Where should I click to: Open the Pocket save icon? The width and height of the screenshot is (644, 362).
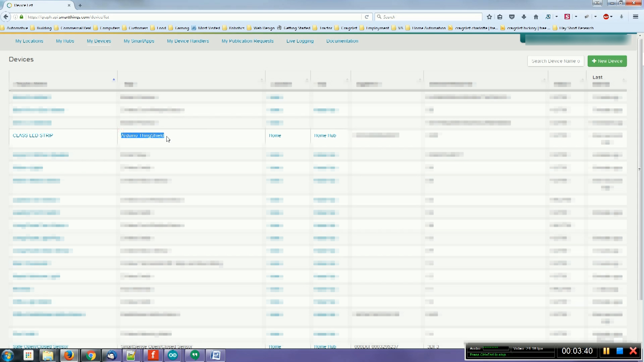pos(512,16)
